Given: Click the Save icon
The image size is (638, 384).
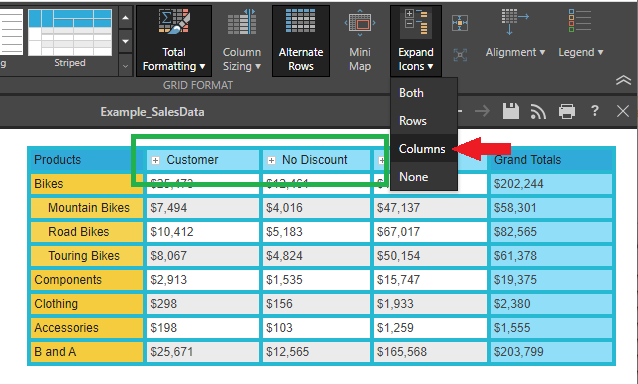Looking at the screenshot, I should click(x=511, y=111).
